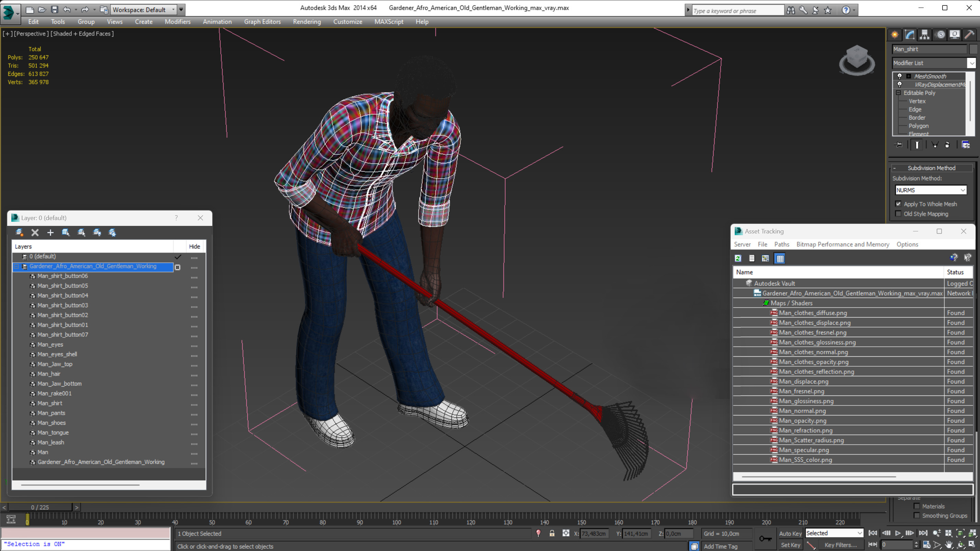Open the Motion command panel tab

940,35
